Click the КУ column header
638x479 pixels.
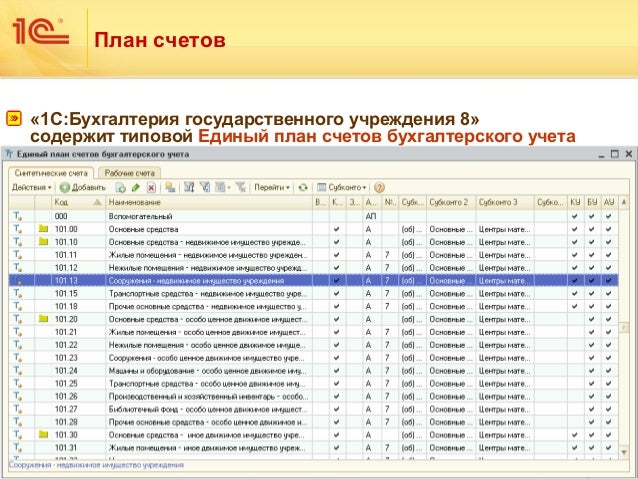click(575, 202)
